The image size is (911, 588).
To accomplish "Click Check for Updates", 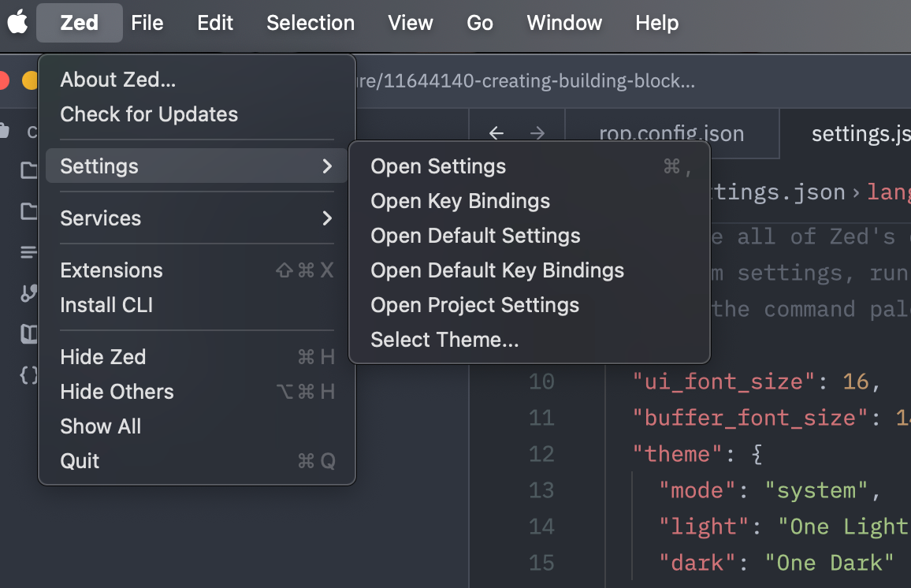I will click(149, 114).
